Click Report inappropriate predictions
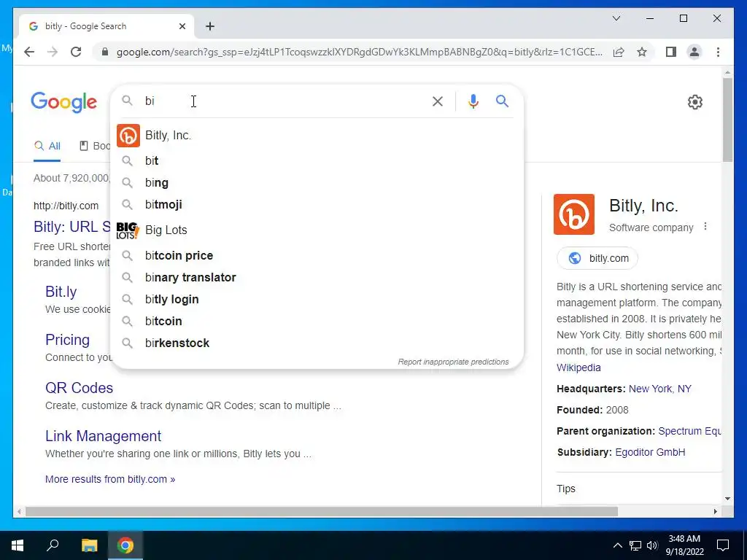 pyautogui.click(x=453, y=362)
